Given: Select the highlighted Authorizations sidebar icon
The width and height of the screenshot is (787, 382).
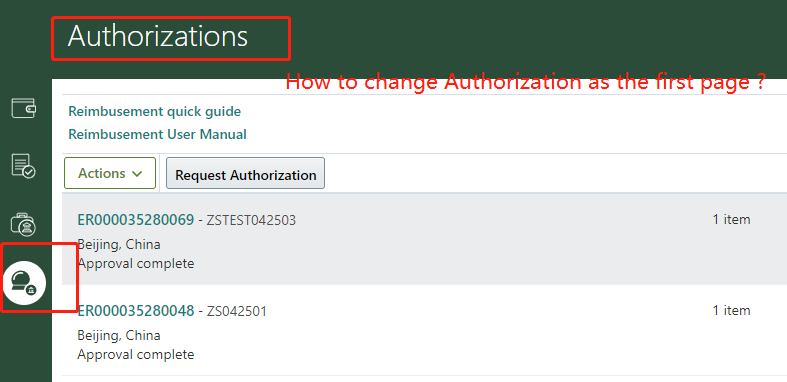Looking at the screenshot, I should tap(24, 283).
